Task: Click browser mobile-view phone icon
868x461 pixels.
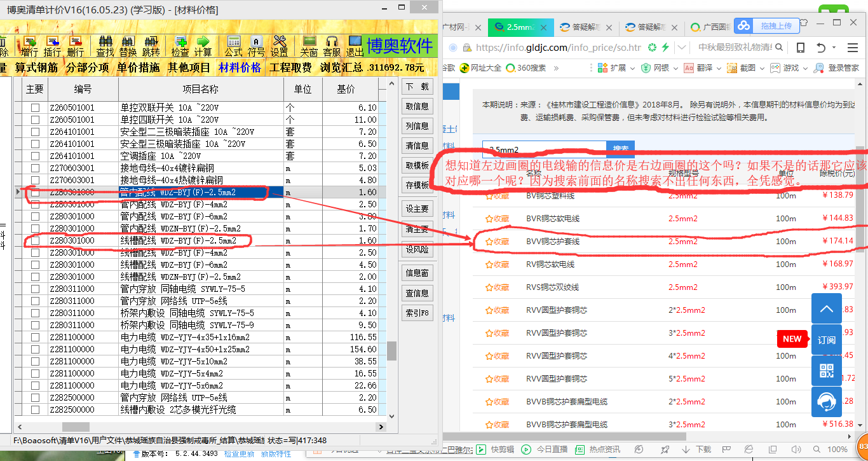Action: (801, 48)
